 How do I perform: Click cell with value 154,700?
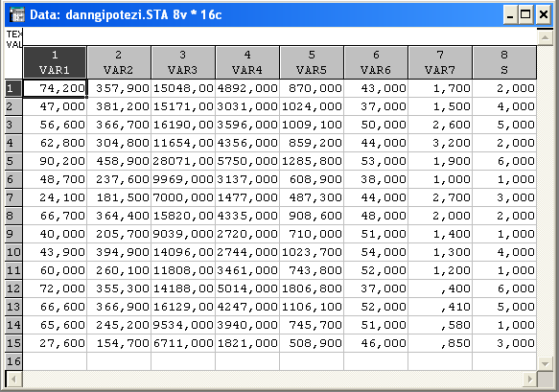(x=119, y=343)
